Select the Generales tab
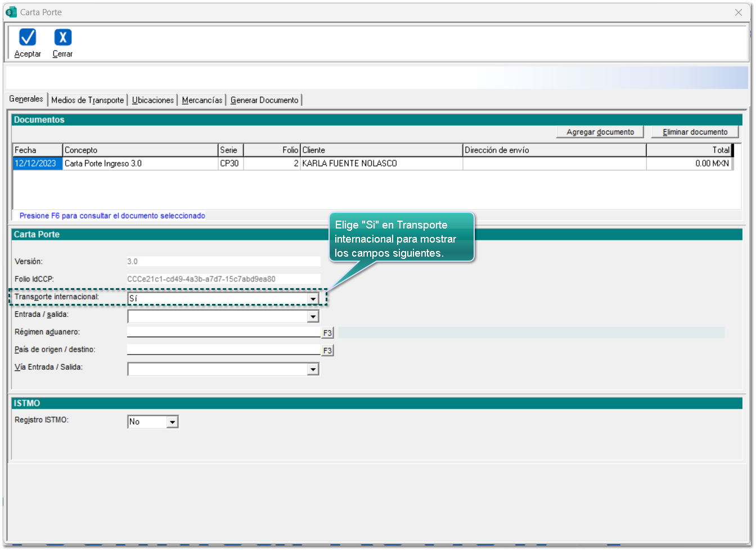The image size is (756, 551). tap(26, 99)
